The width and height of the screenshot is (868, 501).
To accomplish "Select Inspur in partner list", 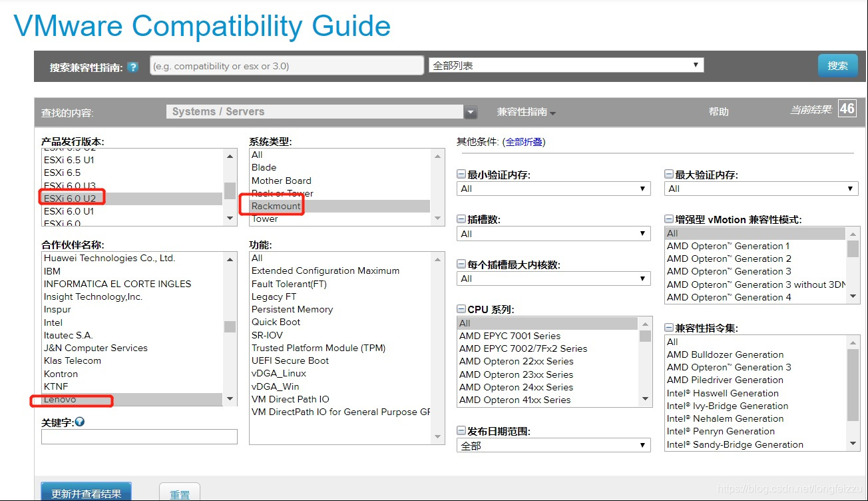I will tap(132, 310).
